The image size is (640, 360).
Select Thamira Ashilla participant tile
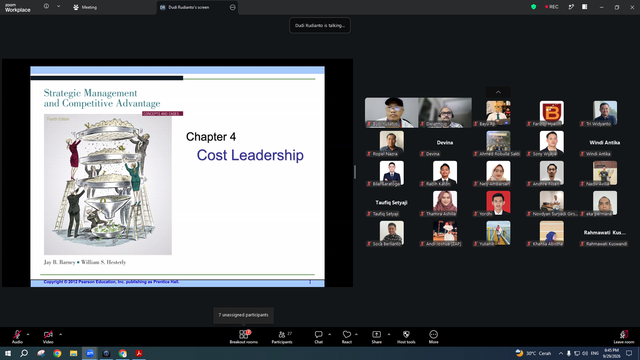(444, 203)
